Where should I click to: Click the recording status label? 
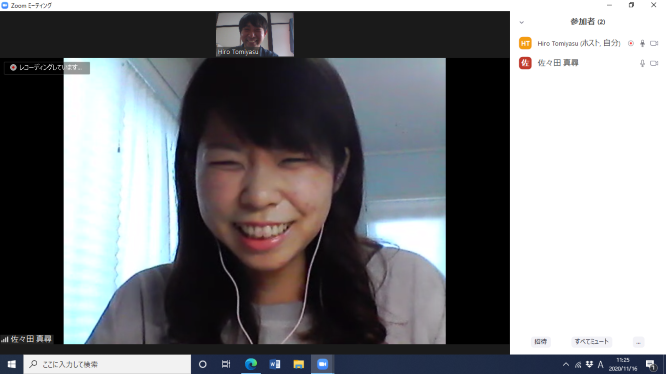point(47,67)
